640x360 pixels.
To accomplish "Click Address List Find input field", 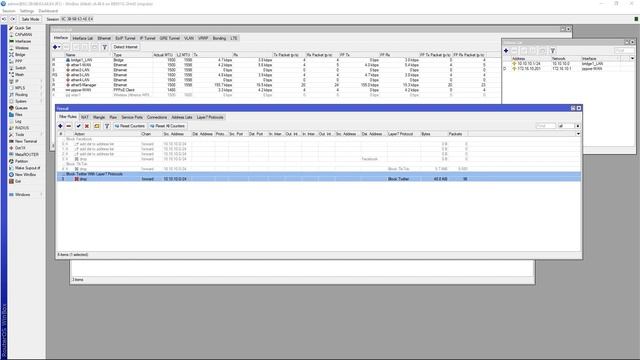I will point(624,51).
